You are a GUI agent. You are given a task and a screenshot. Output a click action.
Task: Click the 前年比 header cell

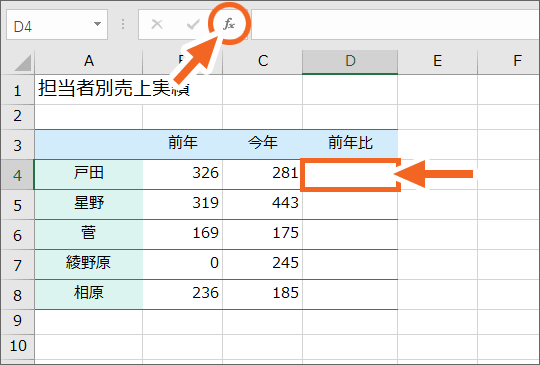(350, 144)
